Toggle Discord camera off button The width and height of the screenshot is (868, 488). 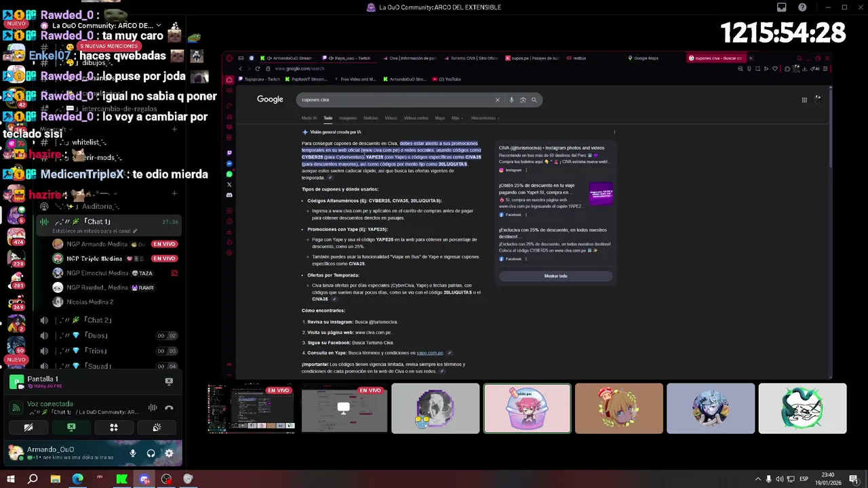point(28,428)
